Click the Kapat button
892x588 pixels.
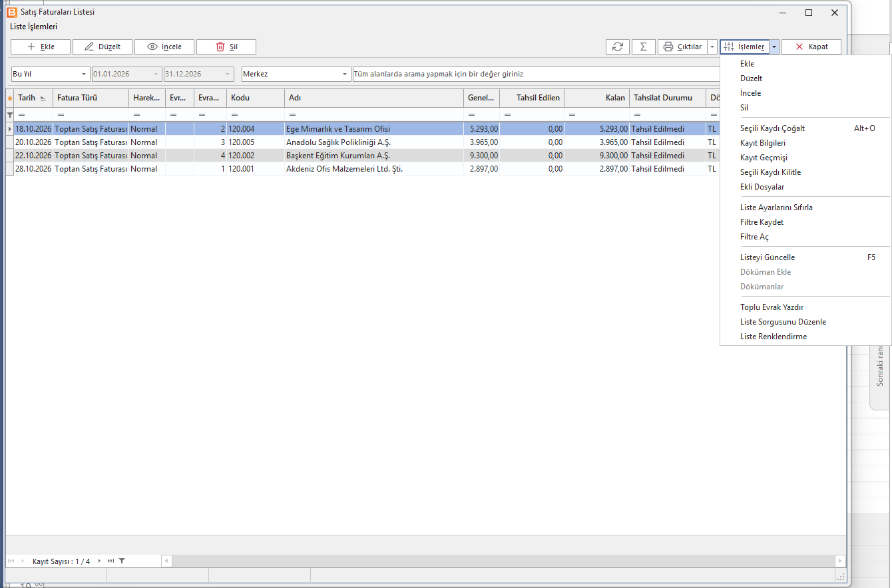[x=811, y=47]
